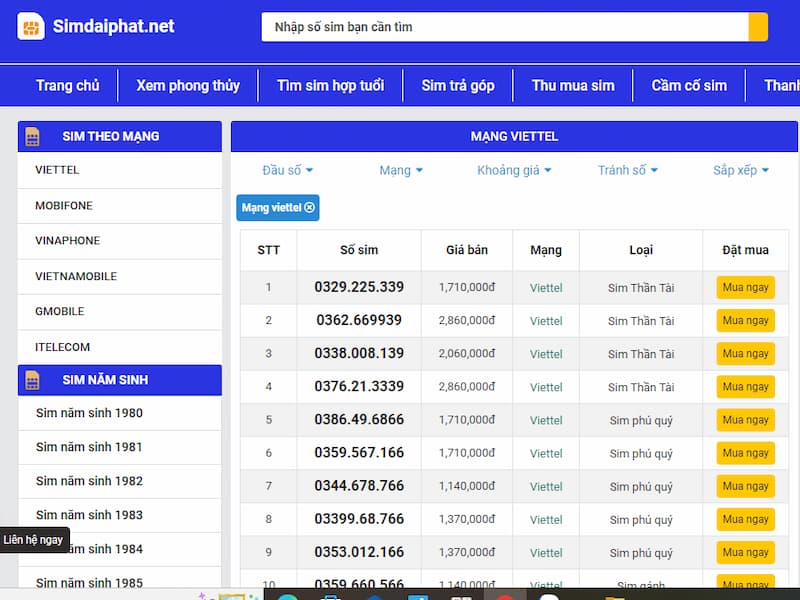Select GMOBILE in the sidebar
The width and height of the screenshot is (800, 600).
120,311
